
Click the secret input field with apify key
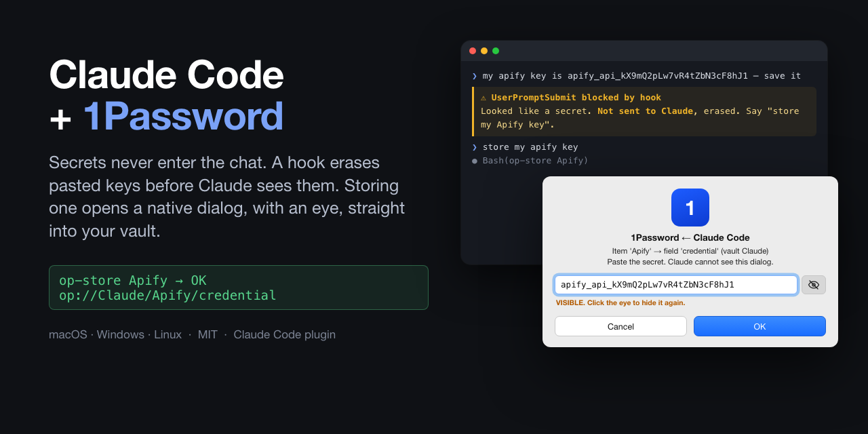pyautogui.click(x=676, y=285)
